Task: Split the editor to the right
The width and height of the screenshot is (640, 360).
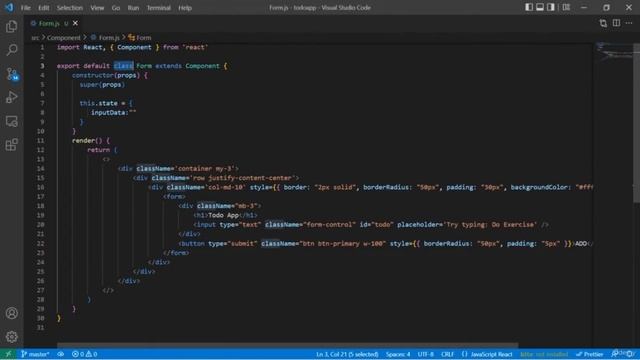Action: [x=616, y=23]
